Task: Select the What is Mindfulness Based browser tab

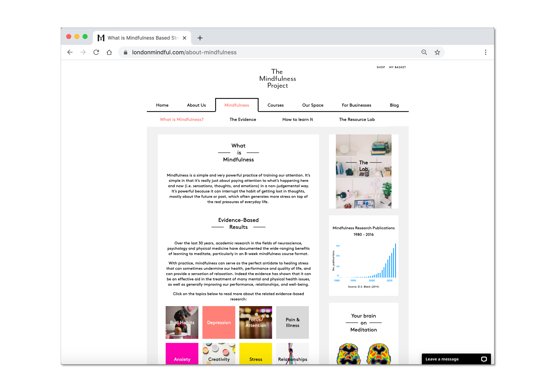Action: pyautogui.click(x=142, y=38)
